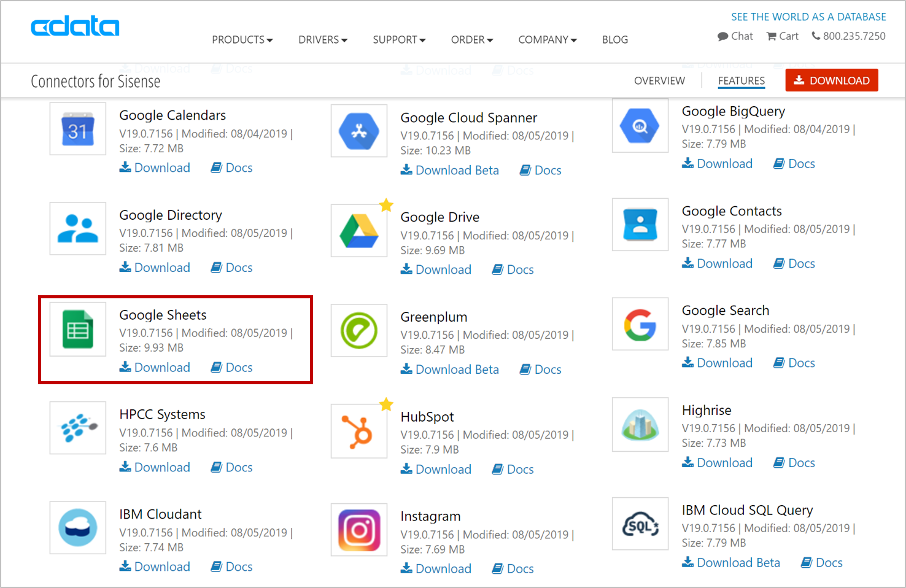Open the HPCC Systems connector icon
The height and width of the screenshot is (588, 906).
(x=78, y=428)
